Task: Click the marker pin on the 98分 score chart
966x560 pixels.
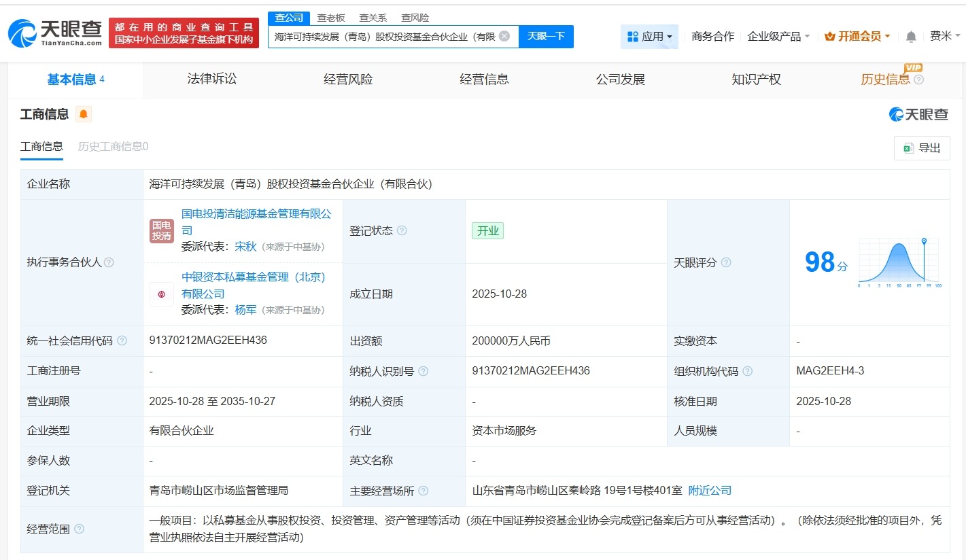Action: [x=925, y=242]
